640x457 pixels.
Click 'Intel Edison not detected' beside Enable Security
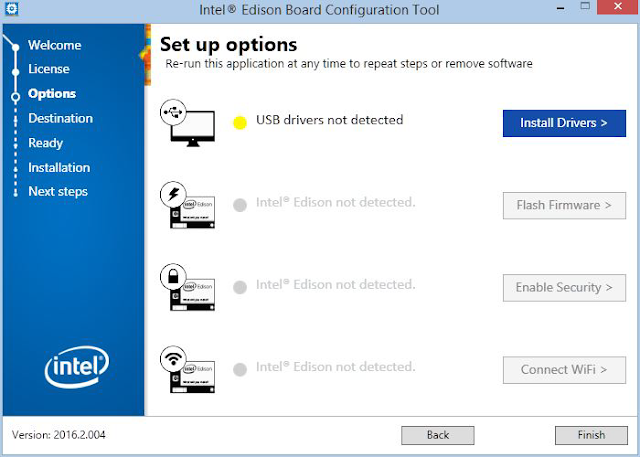pos(336,285)
